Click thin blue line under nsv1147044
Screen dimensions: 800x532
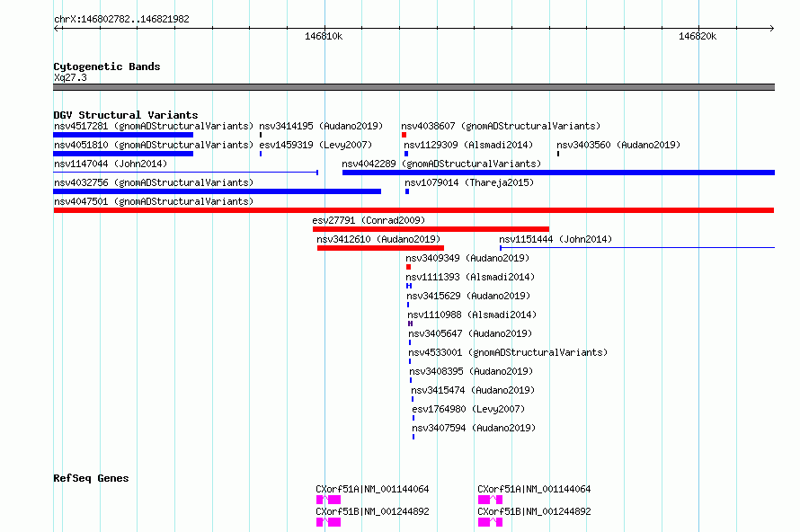coord(186,173)
